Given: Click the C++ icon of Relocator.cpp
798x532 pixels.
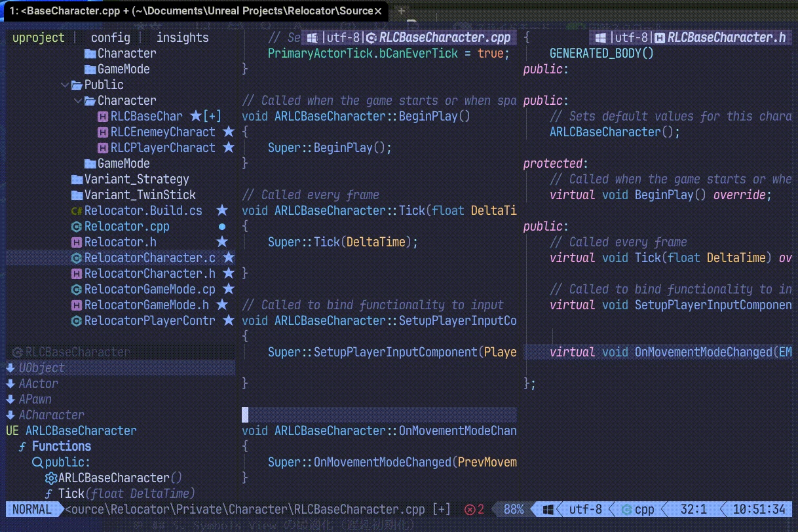Looking at the screenshot, I should coord(77,226).
